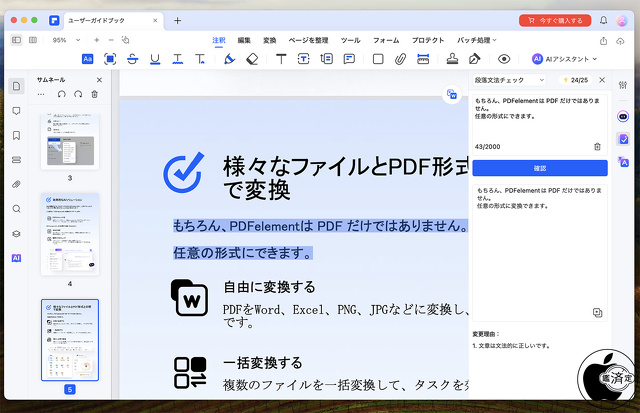The height and width of the screenshot is (413, 640).
Task: Select the signature pen tool
Action: tap(474, 59)
